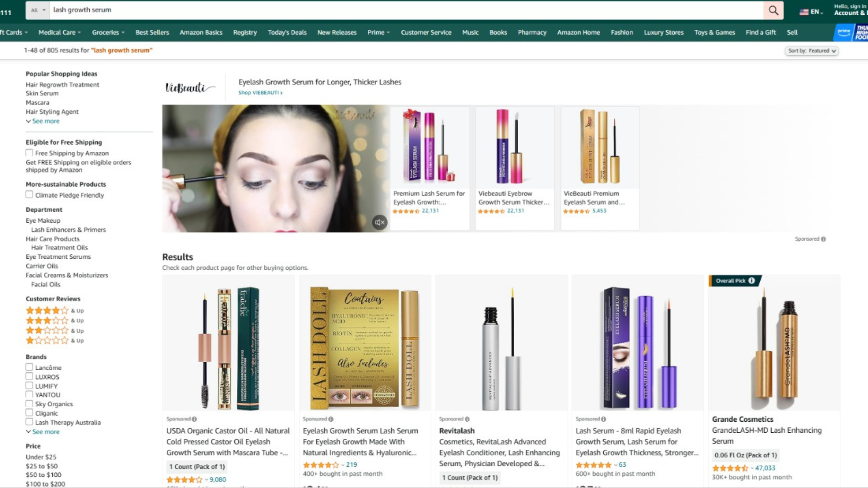
Task: Open the Medical Care dropdown menu
Action: coord(59,33)
